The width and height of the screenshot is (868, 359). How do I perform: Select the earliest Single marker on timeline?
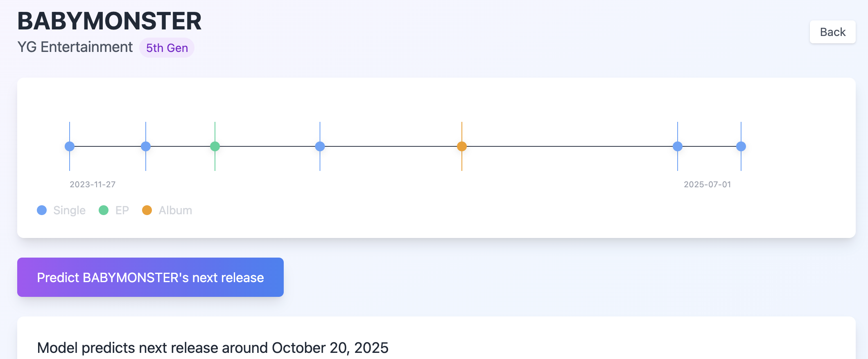pos(70,146)
